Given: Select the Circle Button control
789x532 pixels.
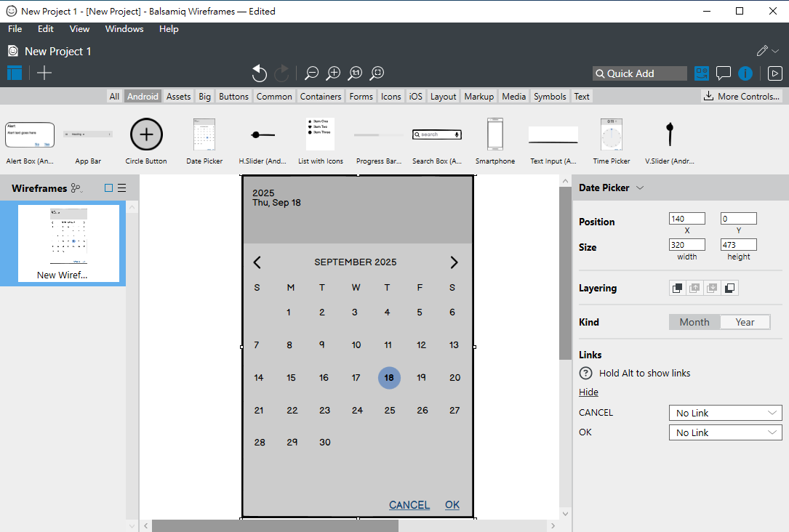Looking at the screenshot, I should coord(146,142).
